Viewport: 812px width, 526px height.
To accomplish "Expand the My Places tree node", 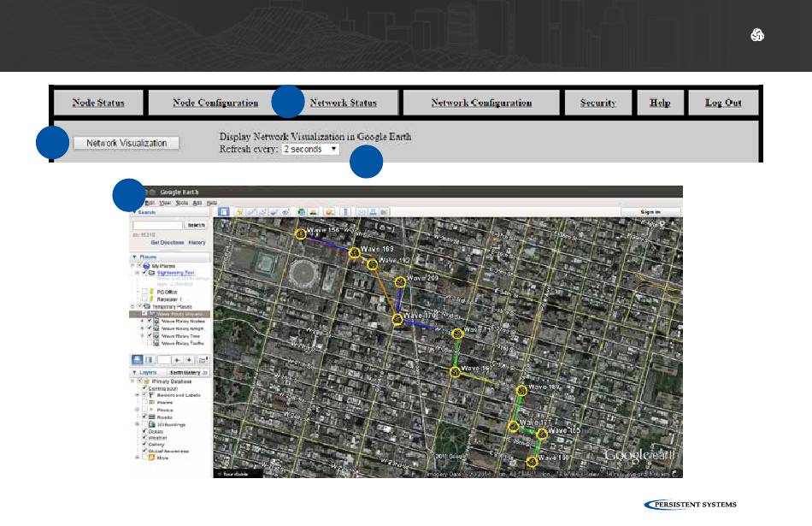I will pos(133,266).
